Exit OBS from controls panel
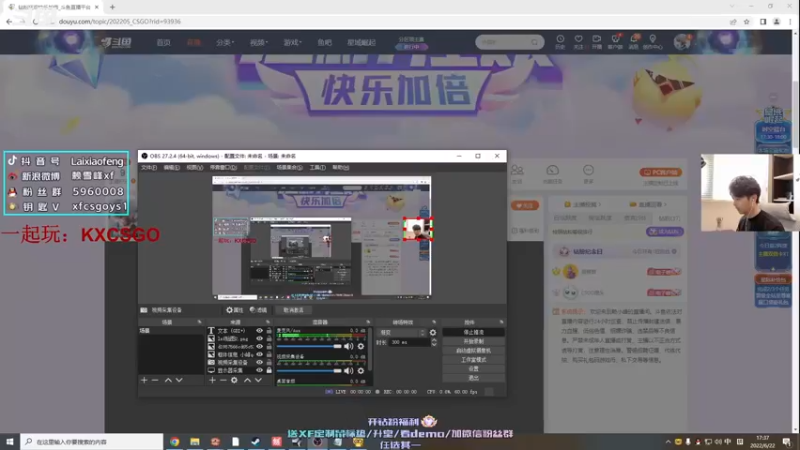This screenshot has height=450, width=800. pyautogui.click(x=473, y=378)
